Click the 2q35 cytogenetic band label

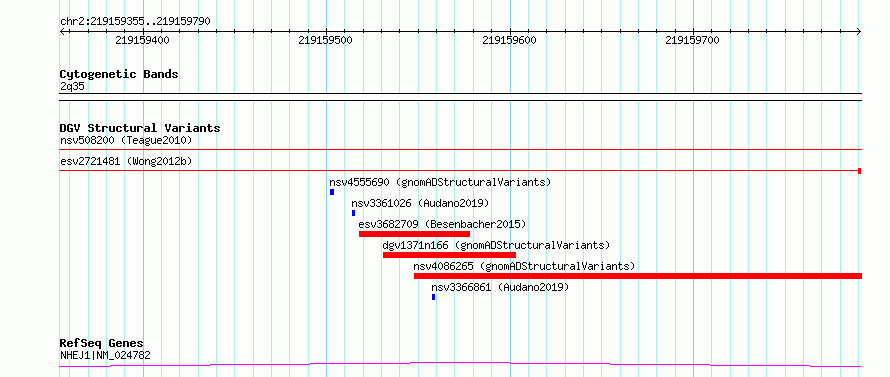[x=73, y=86]
